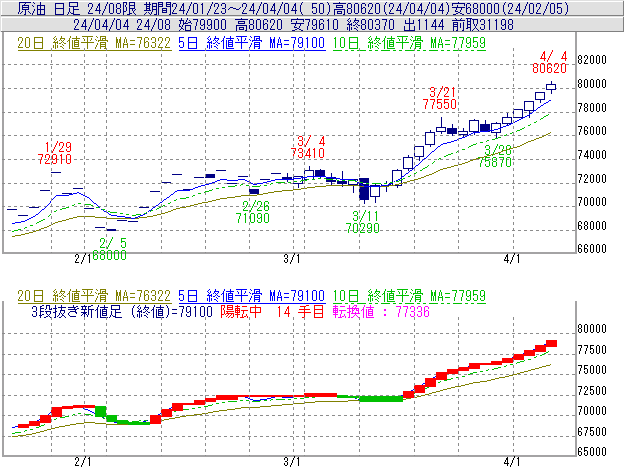Select the 3/21 77550 peak label
The width and height of the screenshot is (624, 475).
(x=440, y=98)
